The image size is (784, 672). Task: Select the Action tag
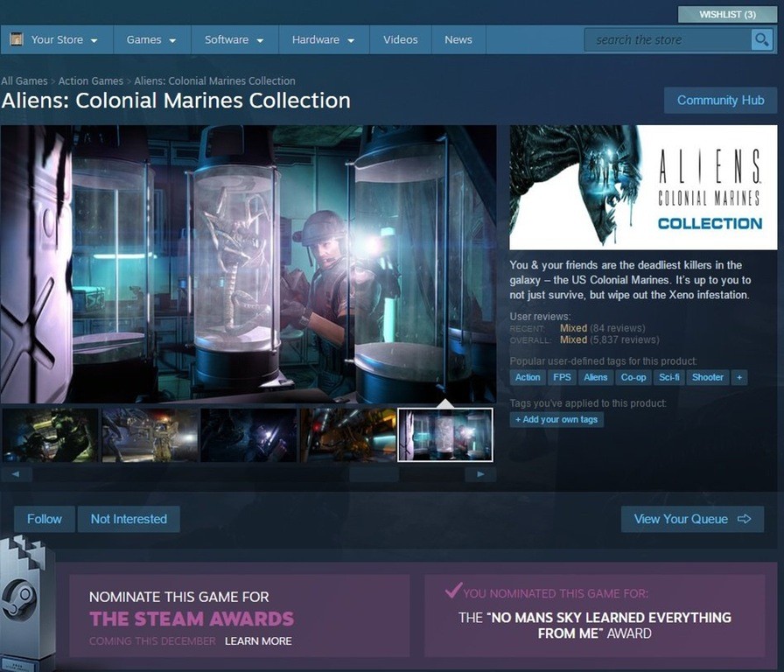528,377
